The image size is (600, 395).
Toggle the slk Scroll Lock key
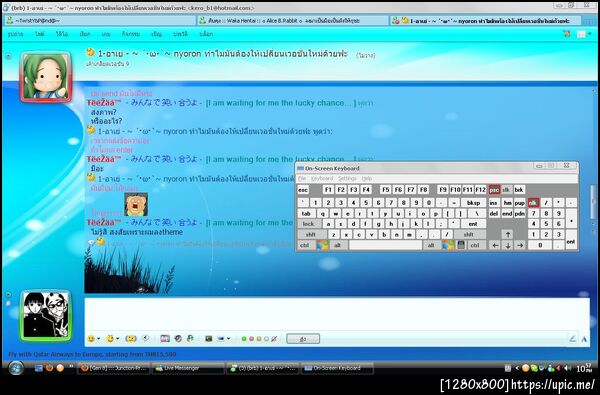click(x=506, y=189)
